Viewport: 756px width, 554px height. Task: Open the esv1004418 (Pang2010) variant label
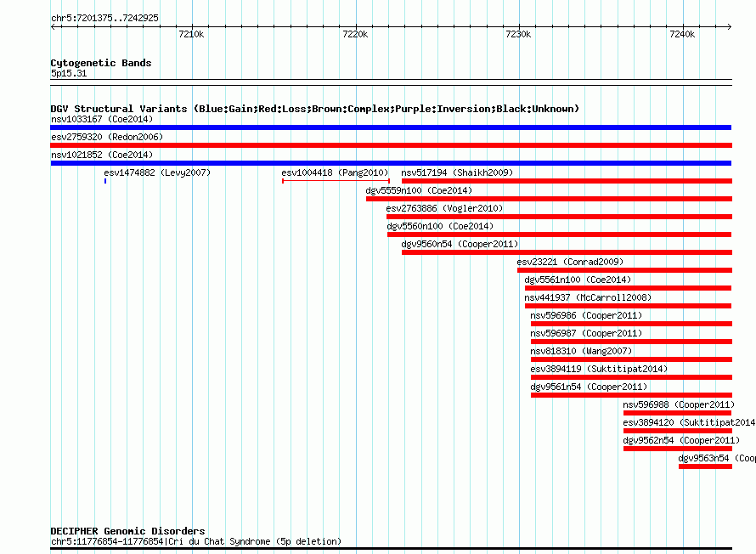point(335,172)
